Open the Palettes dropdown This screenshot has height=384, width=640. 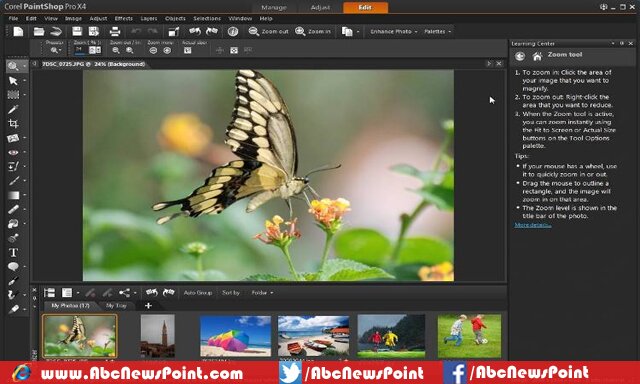[x=437, y=31]
